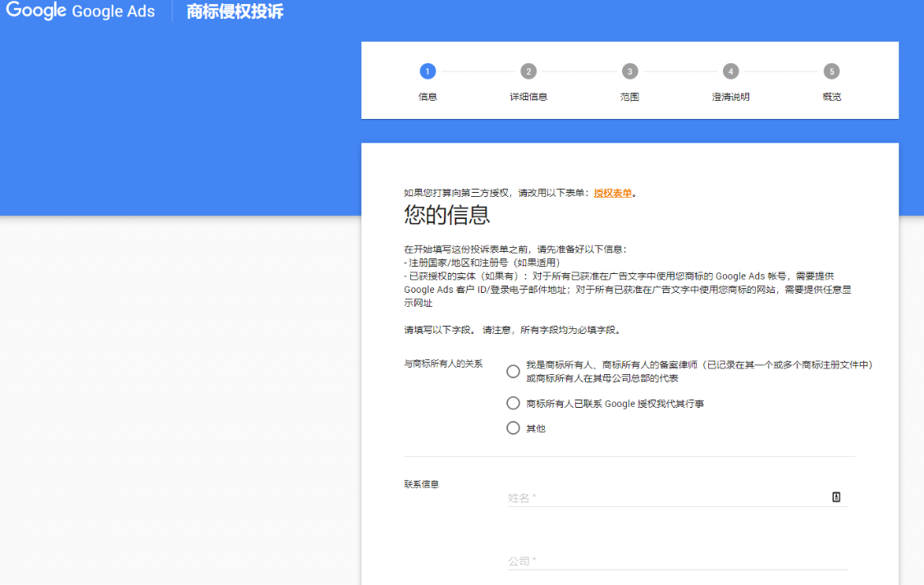Select step 3 circle 范围
The height and width of the screenshot is (585, 924).
[630, 71]
